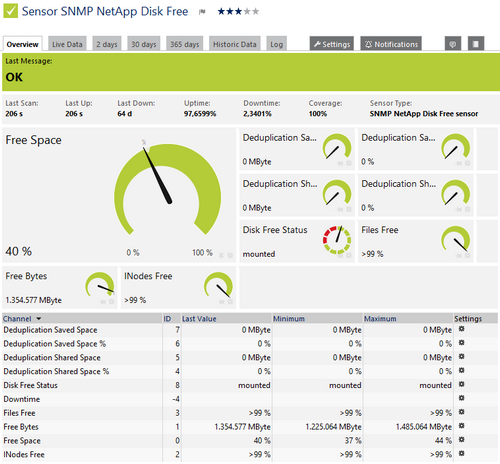Screen dimensions: 500x464
Task: Toggle pin on the INodes Free gauge
Action: click(221, 302)
